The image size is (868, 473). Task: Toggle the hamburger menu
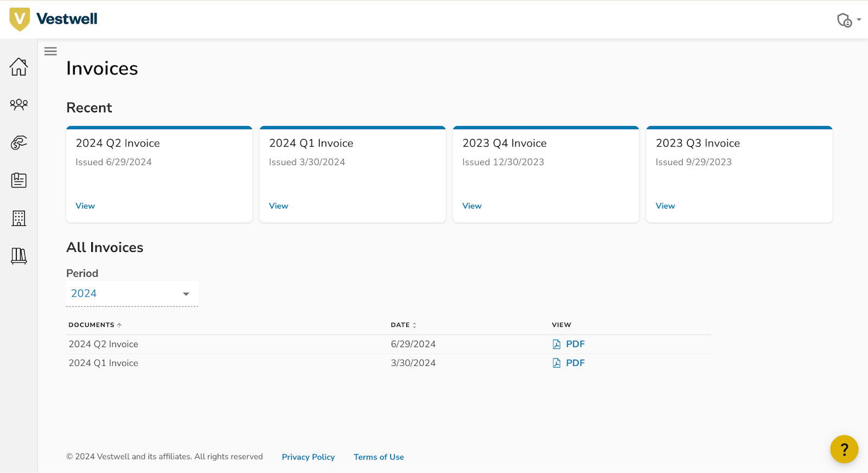(50, 52)
